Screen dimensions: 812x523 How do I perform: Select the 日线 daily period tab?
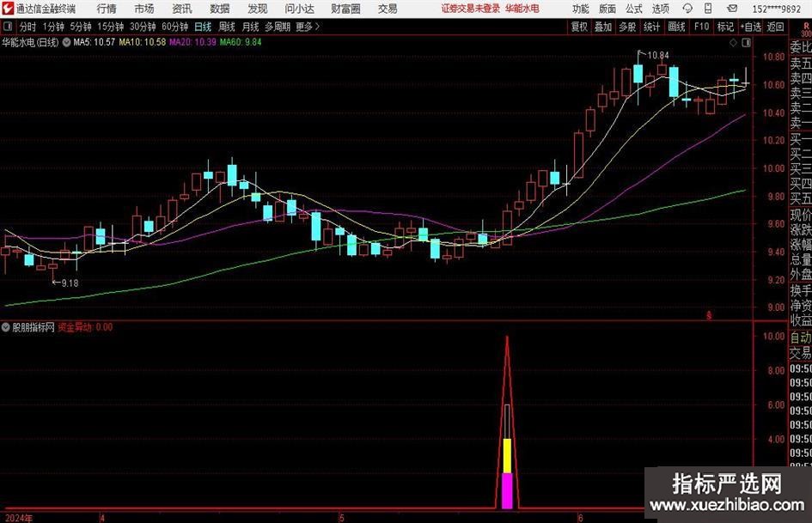coord(203,27)
